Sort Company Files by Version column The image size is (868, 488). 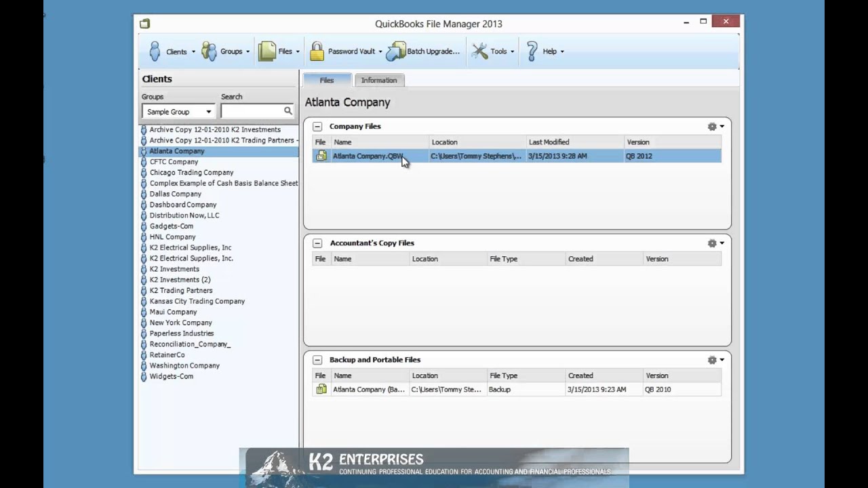coord(673,142)
